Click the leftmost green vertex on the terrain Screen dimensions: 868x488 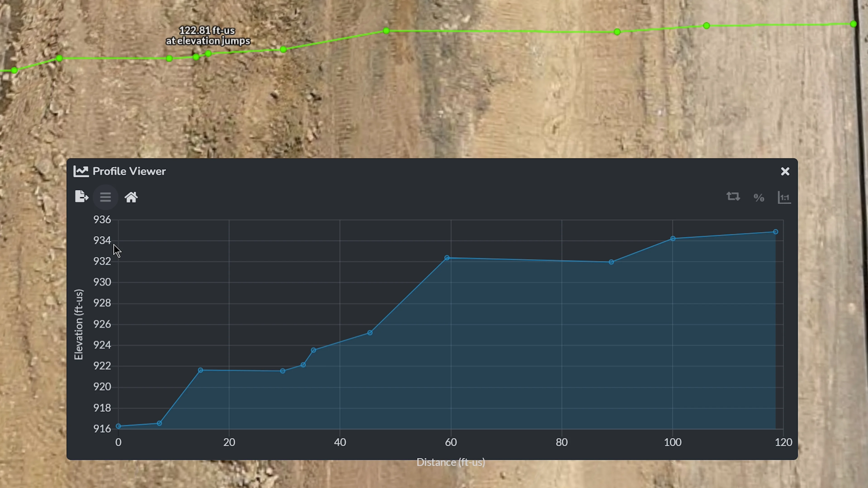tap(14, 70)
